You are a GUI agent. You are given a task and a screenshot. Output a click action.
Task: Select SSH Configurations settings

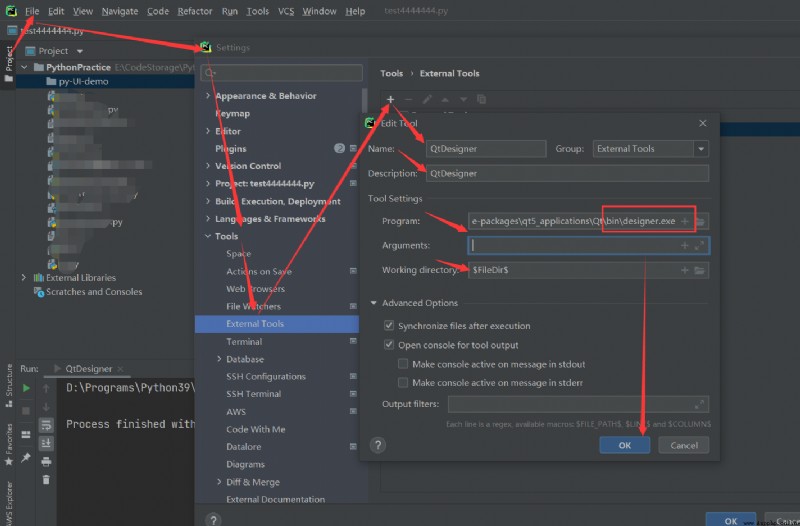coord(266,377)
